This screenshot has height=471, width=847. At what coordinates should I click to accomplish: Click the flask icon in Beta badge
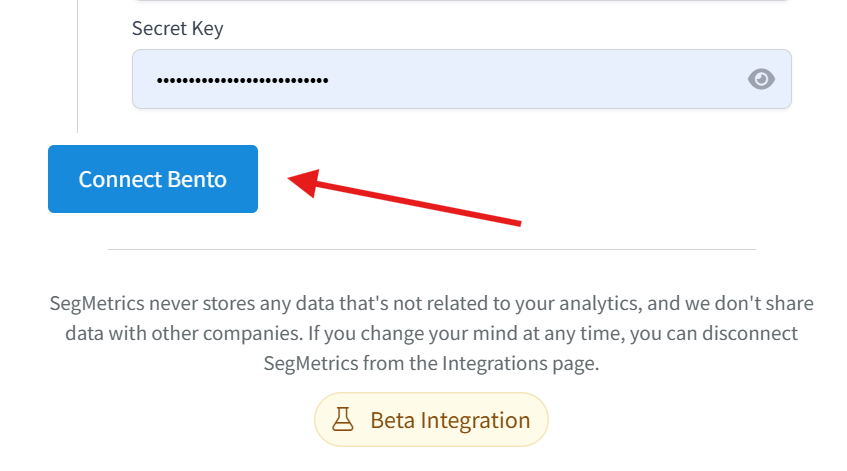[x=344, y=420]
